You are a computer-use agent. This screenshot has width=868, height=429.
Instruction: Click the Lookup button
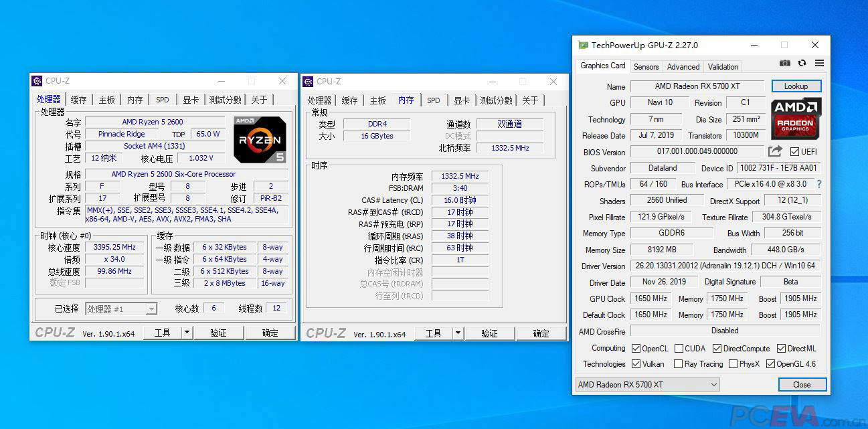click(796, 86)
